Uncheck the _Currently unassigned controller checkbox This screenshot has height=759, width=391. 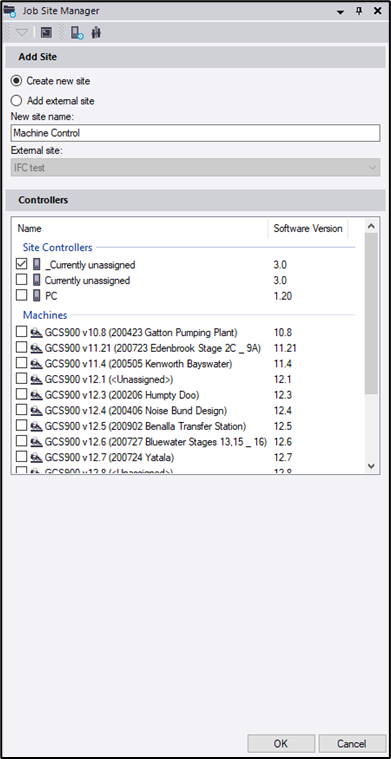click(21, 264)
